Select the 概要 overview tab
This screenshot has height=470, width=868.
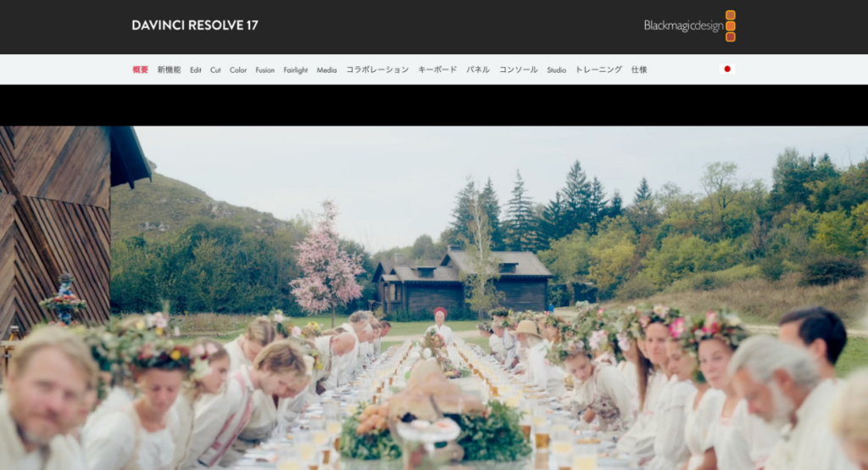(140, 70)
